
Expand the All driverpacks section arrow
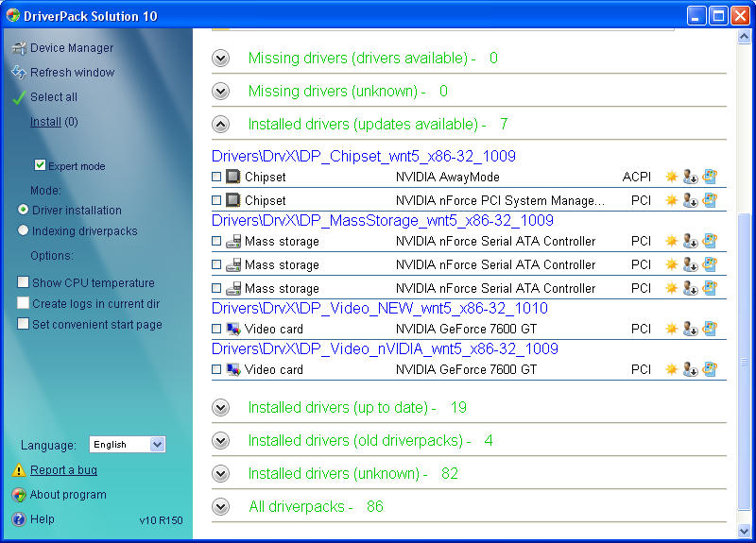point(221,506)
